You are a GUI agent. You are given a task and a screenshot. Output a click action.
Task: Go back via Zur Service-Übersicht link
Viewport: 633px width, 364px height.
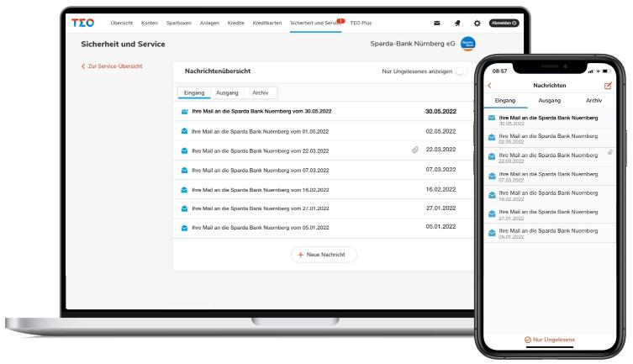[x=112, y=66]
